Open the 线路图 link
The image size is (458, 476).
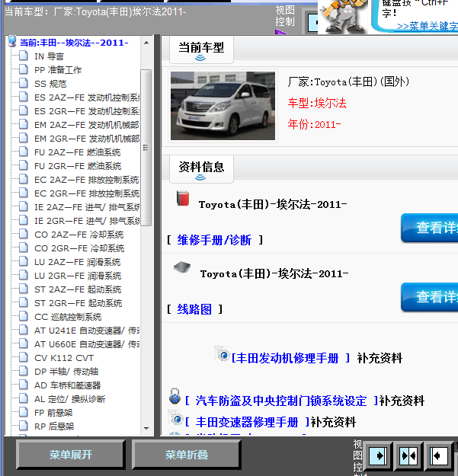(194, 309)
